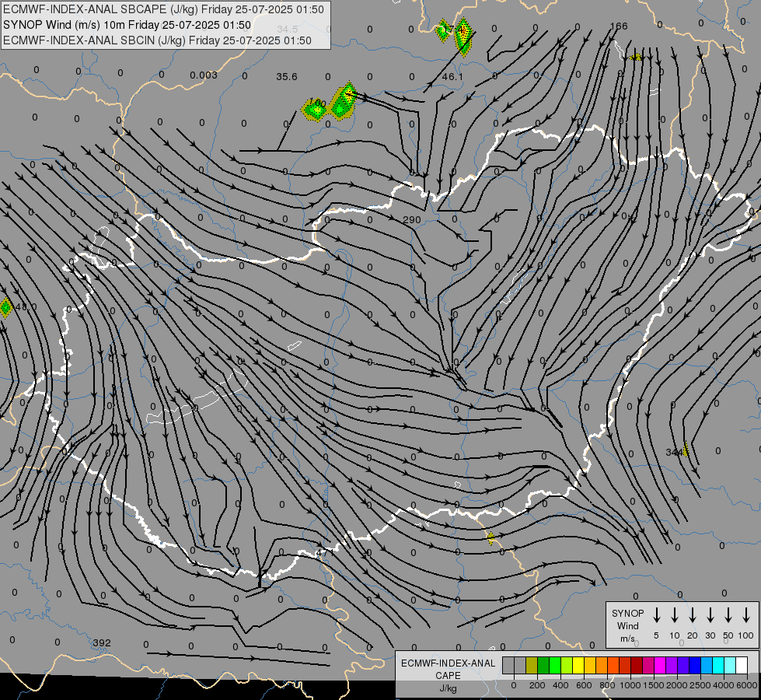Select the pure yellow CAPE legend swatch
The width and height of the screenshot is (761, 700).
(578, 665)
